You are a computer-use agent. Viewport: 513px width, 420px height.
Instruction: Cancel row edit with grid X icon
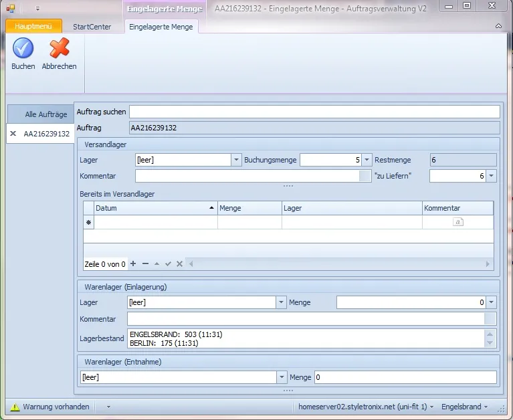180,264
